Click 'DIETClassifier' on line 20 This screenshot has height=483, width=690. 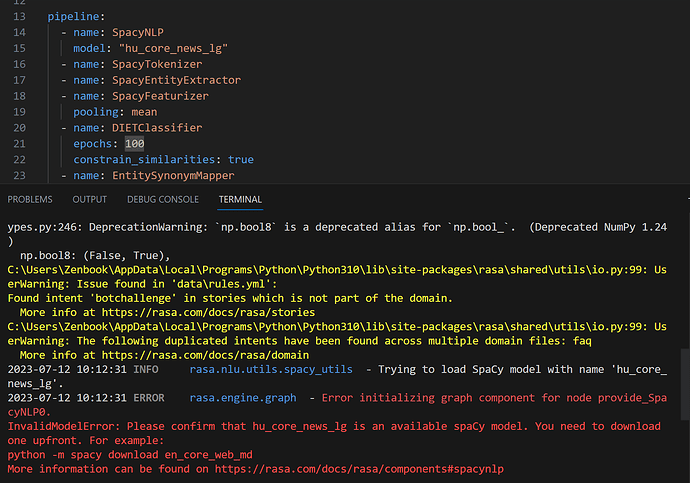click(157, 128)
